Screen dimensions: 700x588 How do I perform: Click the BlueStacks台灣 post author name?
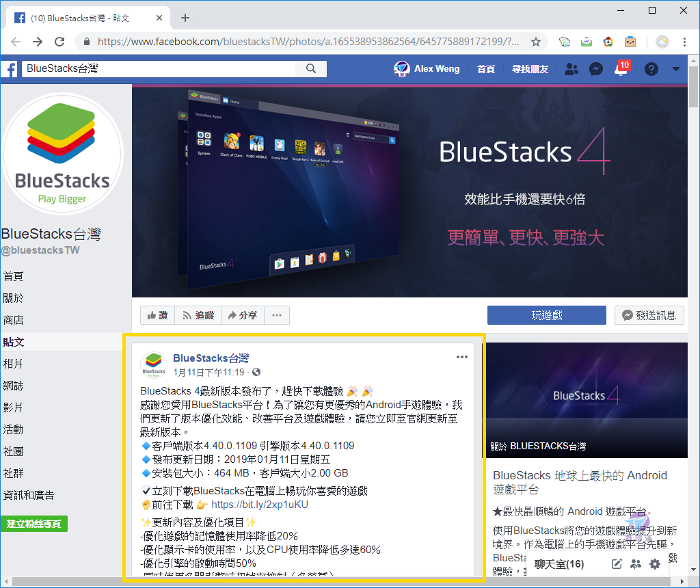(211, 358)
